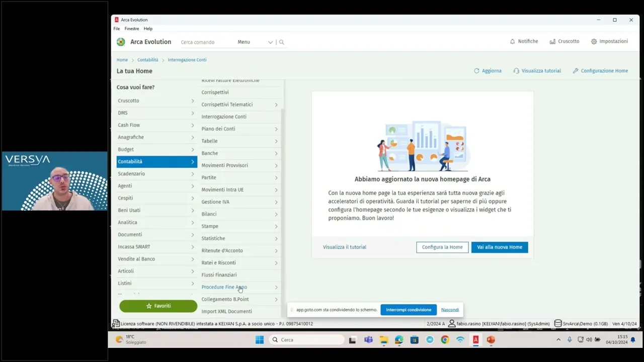
Task: Click the weather widget in taskbar
Action: pos(131,339)
